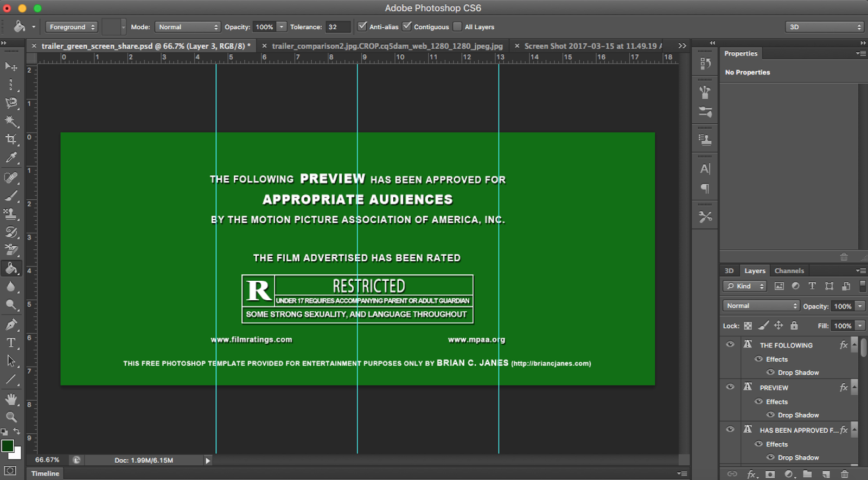Select the Paint Bucket tool
The image size is (868, 480).
11,268
